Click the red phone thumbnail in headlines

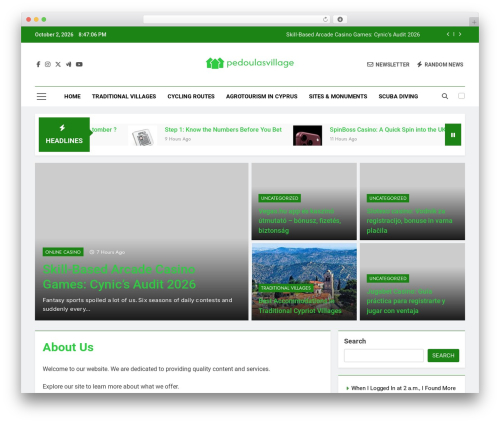[x=307, y=136]
